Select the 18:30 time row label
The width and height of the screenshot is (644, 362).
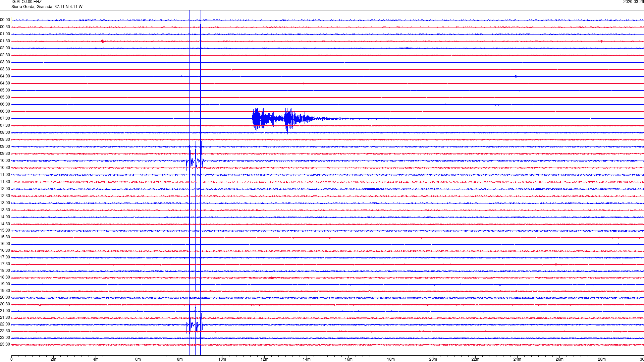(5, 277)
